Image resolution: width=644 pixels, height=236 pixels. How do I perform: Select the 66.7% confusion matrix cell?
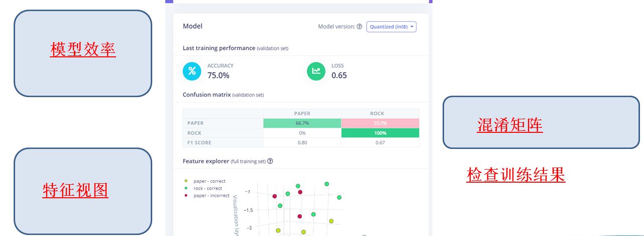click(302, 123)
